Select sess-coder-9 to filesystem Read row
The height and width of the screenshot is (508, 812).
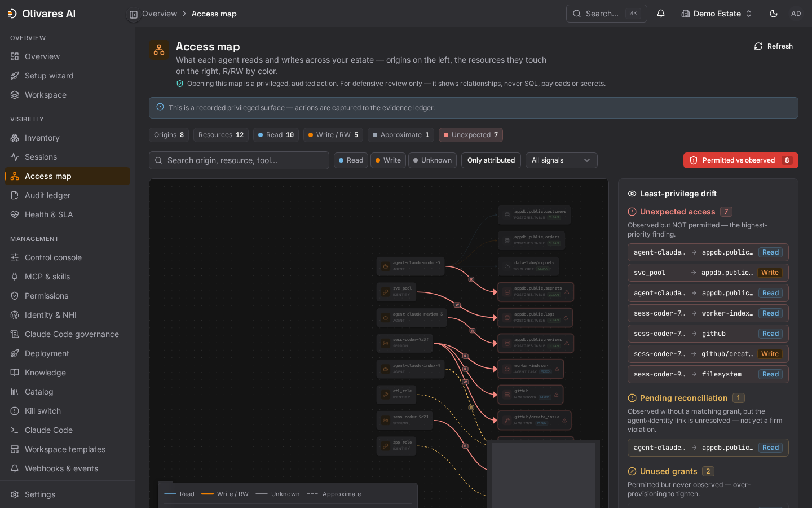coord(708,374)
